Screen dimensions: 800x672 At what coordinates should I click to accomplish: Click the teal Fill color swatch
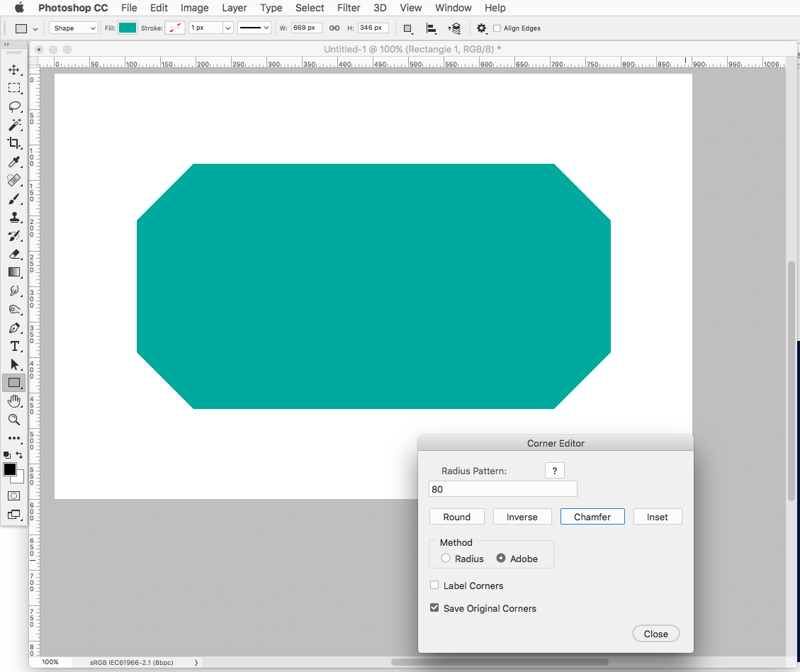point(128,28)
